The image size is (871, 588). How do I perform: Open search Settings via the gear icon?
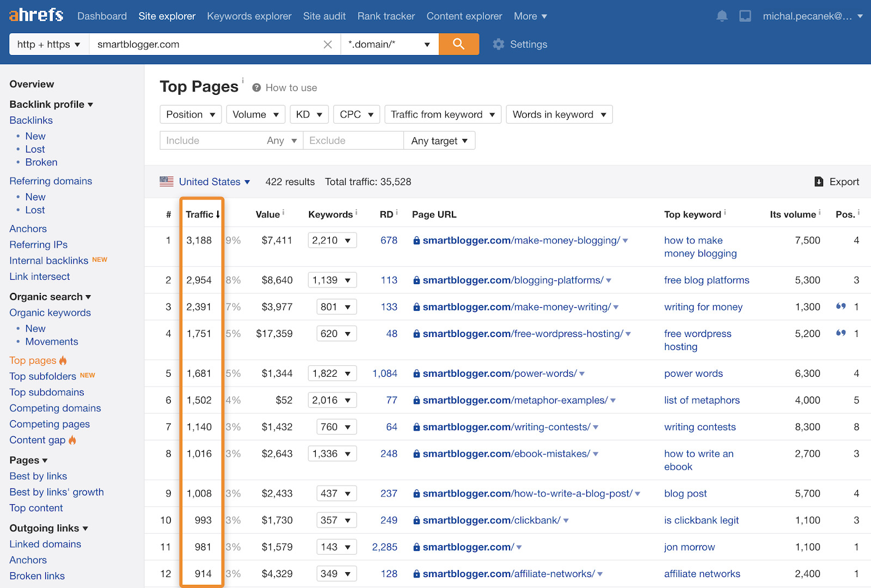pyautogui.click(x=498, y=44)
